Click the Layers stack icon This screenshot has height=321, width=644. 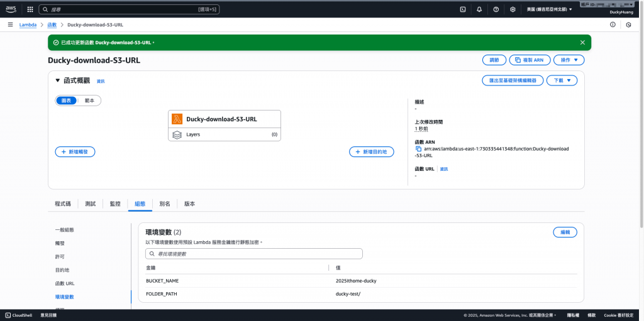pos(177,134)
